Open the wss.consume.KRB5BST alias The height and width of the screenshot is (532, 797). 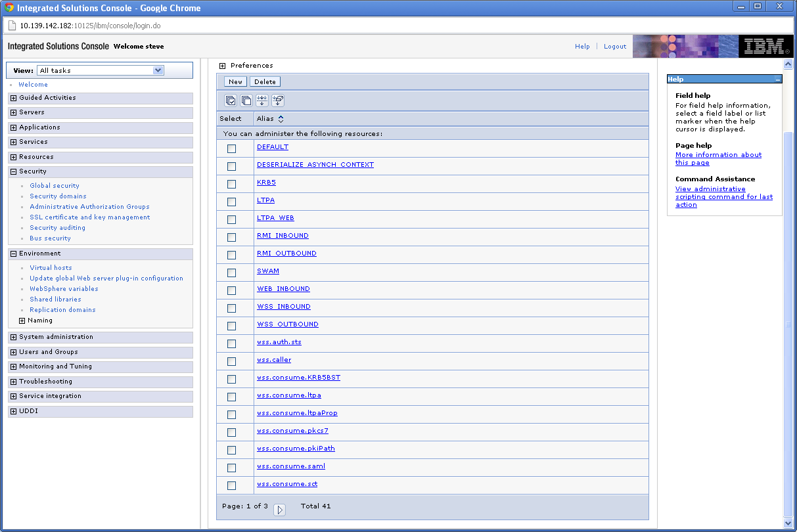pos(298,378)
